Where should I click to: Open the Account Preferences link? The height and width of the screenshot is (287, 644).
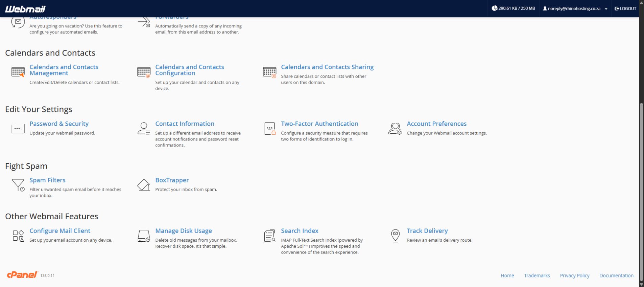point(436,124)
